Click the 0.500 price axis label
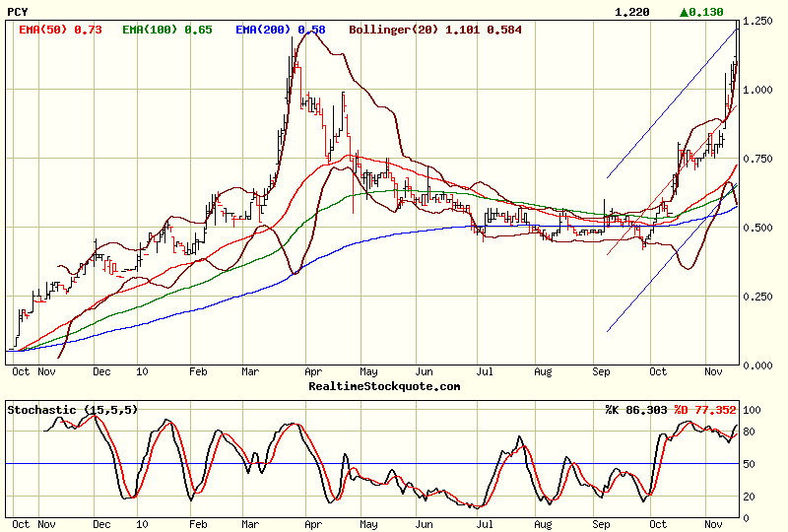Viewport: 788px width, 532px height. click(x=757, y=228)
